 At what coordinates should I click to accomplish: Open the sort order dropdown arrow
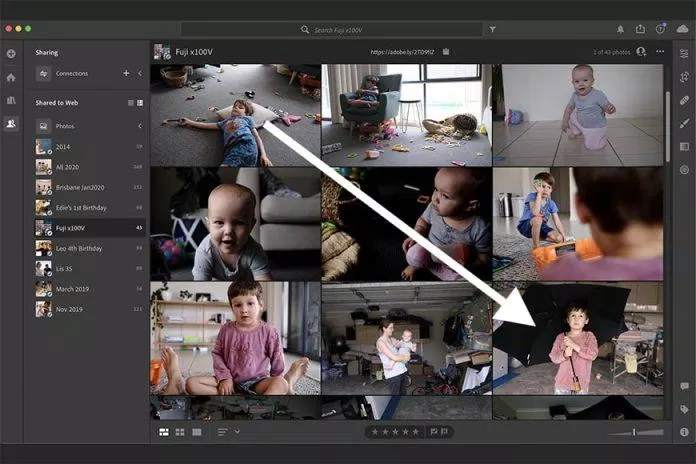pyautogui.click(x=237, y=432)
